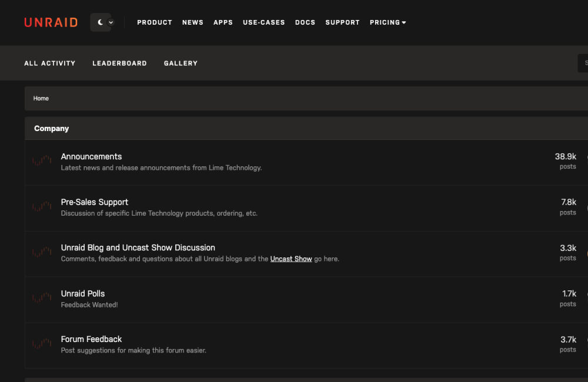The height and width of the screenshot is (382, 588).
Task: Visit the Support page
Action: (x=343, y=22)
